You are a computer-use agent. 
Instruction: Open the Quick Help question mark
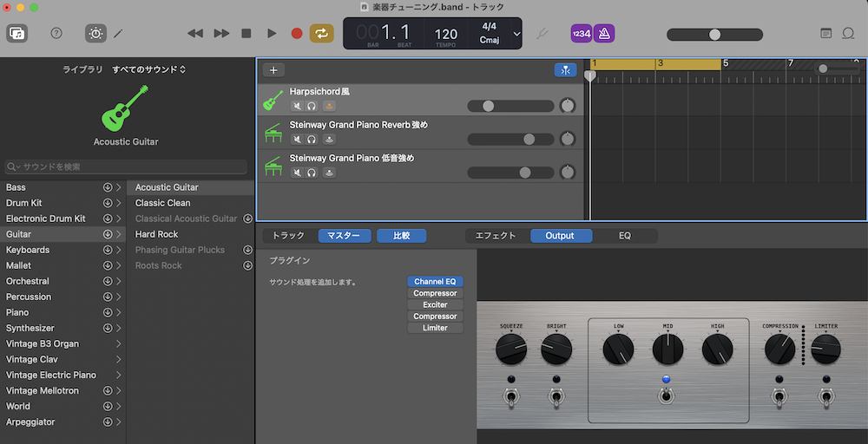56,34
